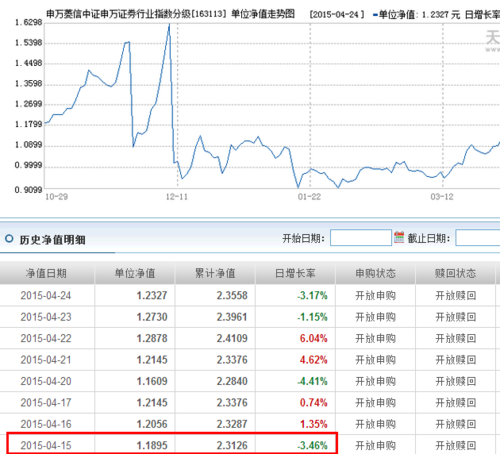This screenshot has width=500, height=454.
Task: Click daily growth rate 0.74%
Action: (313, 403)
